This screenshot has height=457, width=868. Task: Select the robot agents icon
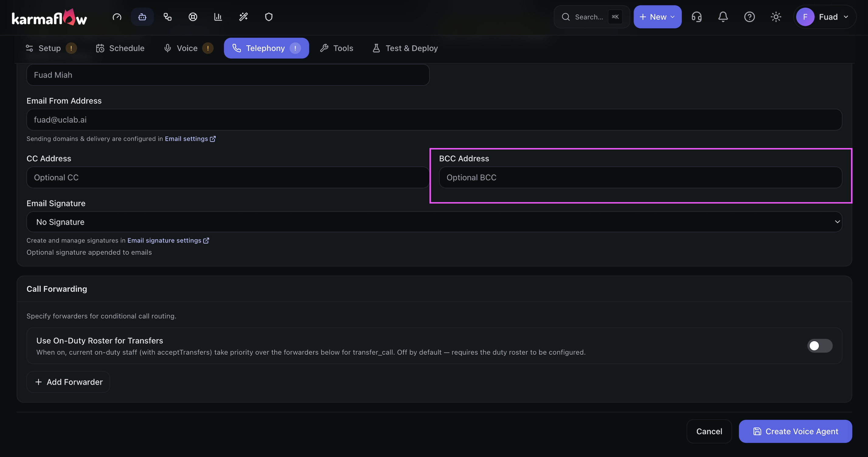click(x=142, y=17)
